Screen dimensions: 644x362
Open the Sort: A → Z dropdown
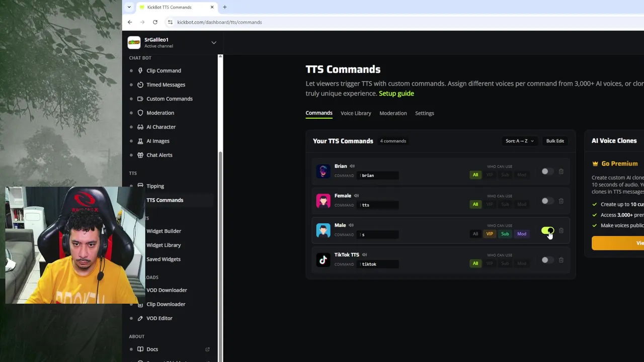[520, 141]
